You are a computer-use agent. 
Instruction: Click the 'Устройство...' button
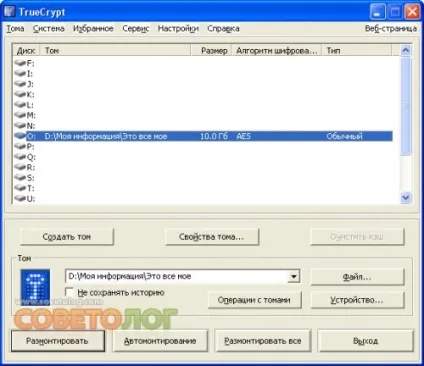[x=357, y=300]
